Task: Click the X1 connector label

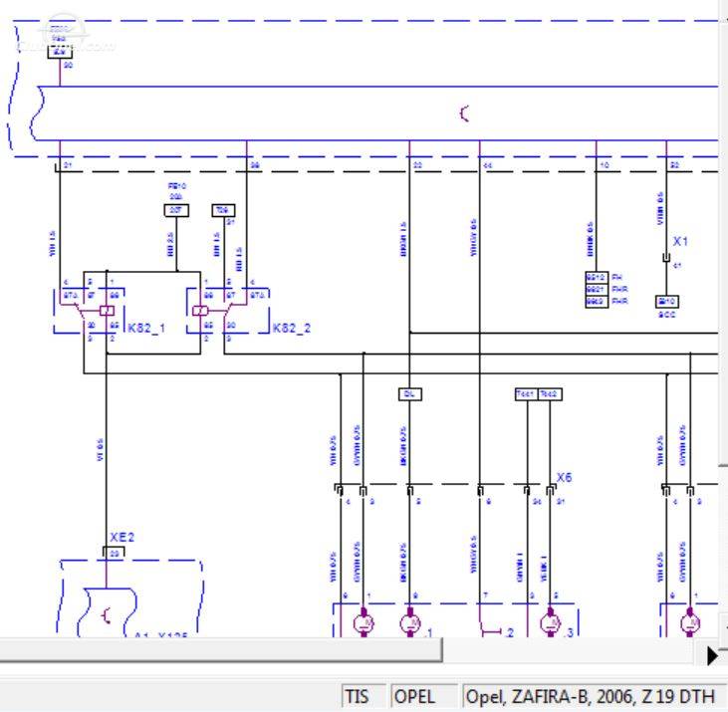Action: pyautogui.click(x=680, y=241)
